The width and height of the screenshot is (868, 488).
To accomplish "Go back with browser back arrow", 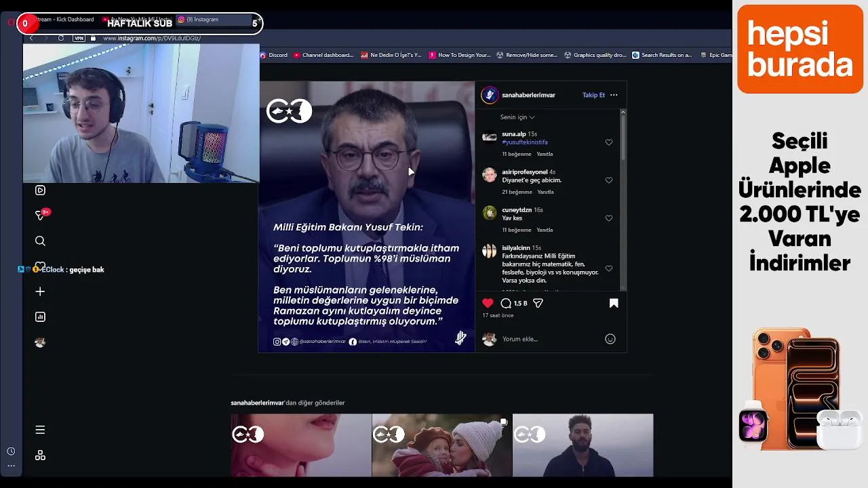I will (x=31, y=38).
